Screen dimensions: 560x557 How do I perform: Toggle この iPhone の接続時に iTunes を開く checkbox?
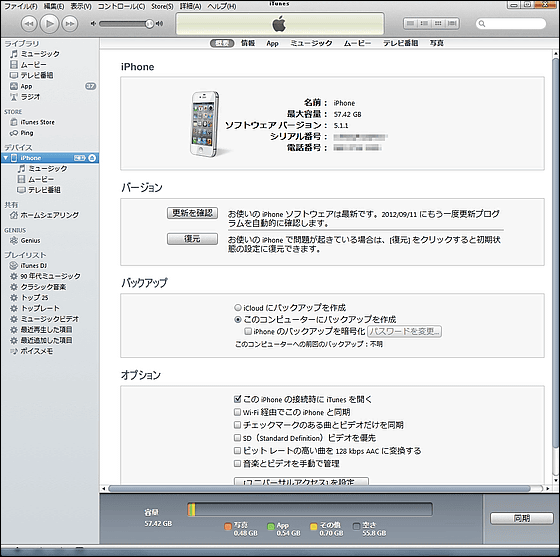tap(238, 399)
